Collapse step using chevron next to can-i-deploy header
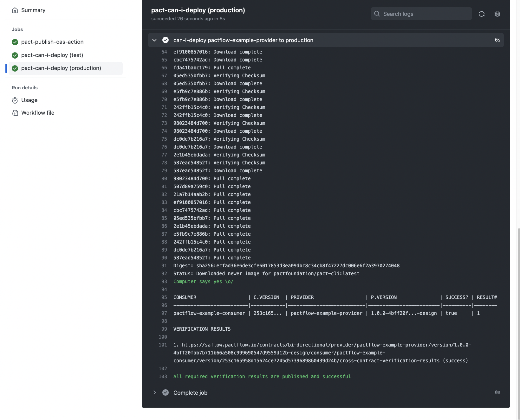 coord(154,40)
